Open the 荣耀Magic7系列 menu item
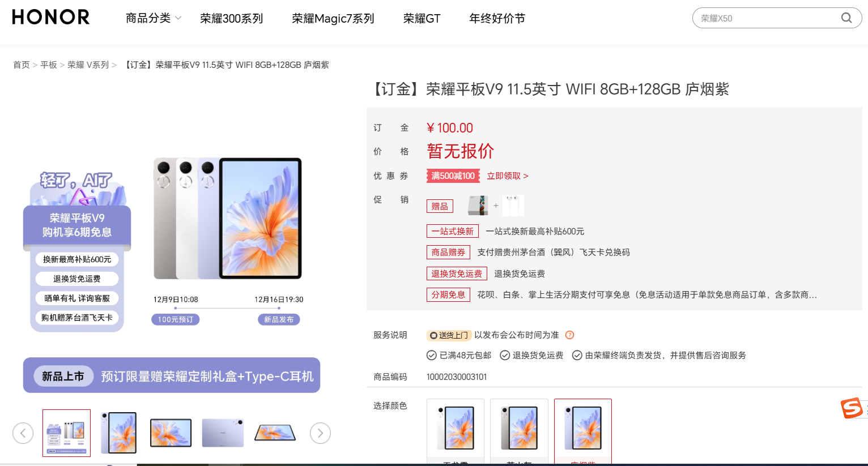The image size is (868, 466). 333,18
